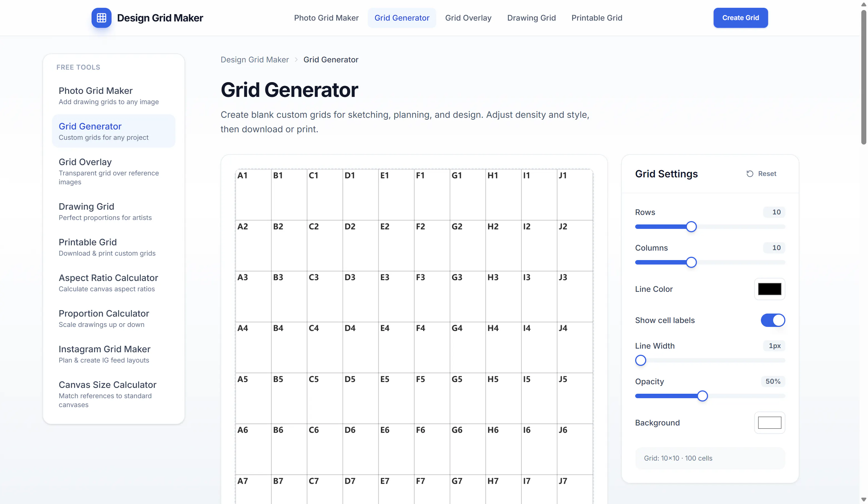
Task: Open the Line Color black swatch
Action: 770,289
